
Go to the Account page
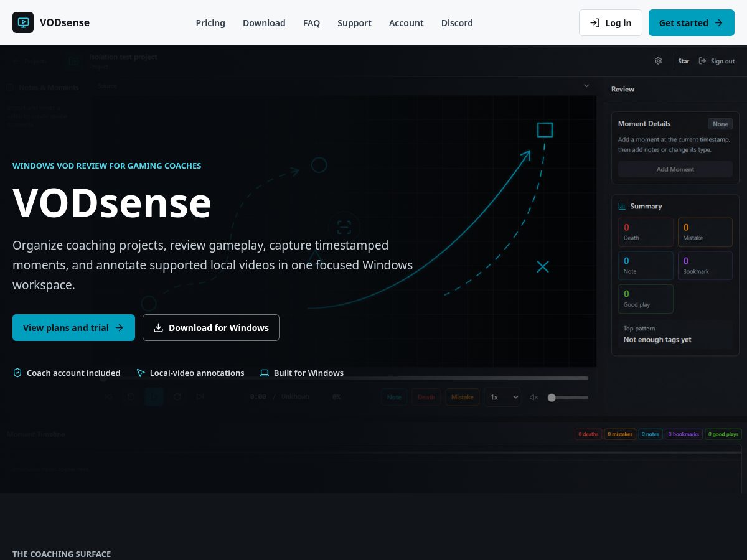(406, 22)
